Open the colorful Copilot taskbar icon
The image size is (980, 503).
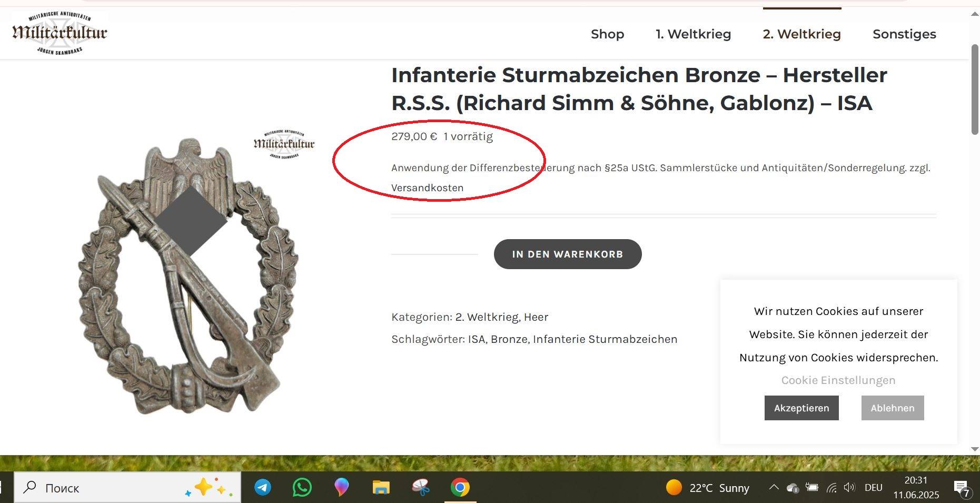341,487
